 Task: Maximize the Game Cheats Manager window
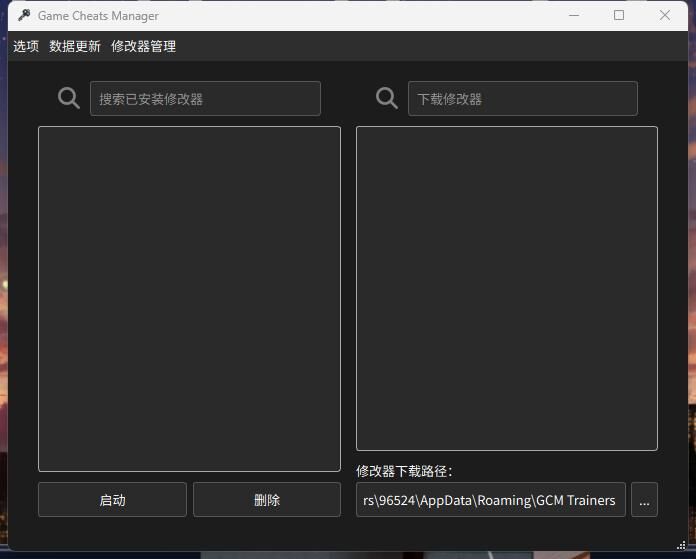click(x=619, y=15)
